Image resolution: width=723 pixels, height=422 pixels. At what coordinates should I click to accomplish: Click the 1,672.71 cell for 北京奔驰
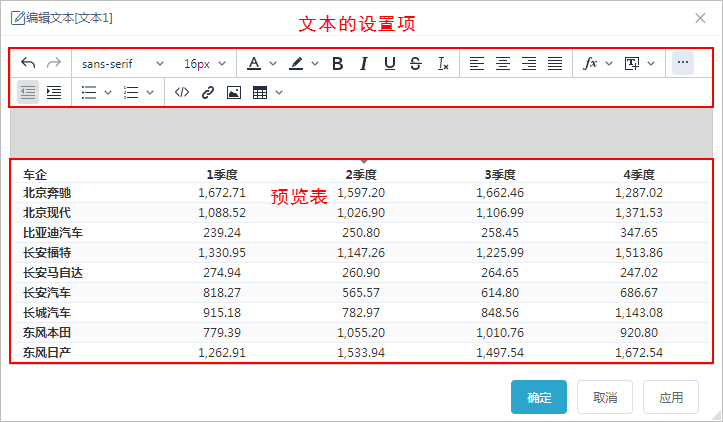[x=222, y=193]
